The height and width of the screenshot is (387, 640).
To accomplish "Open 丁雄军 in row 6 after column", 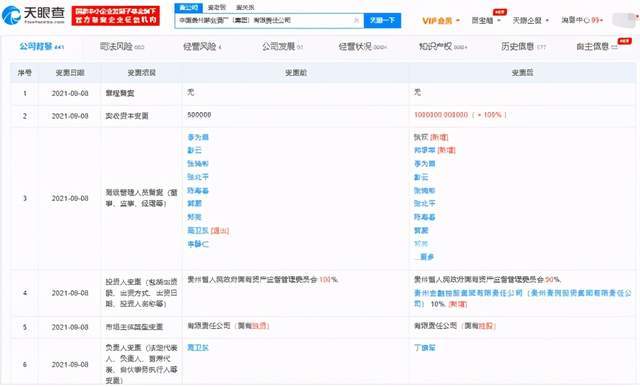I will tap(424, 348).
